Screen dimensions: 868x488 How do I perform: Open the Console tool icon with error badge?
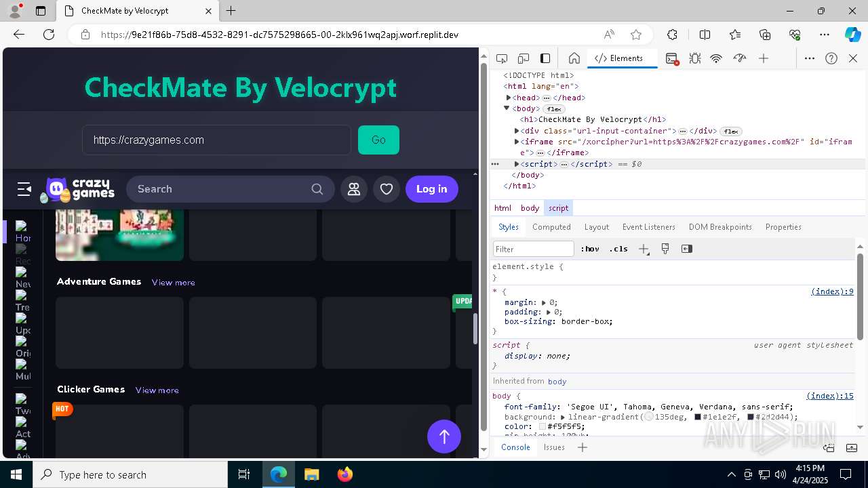coord(672,59)
